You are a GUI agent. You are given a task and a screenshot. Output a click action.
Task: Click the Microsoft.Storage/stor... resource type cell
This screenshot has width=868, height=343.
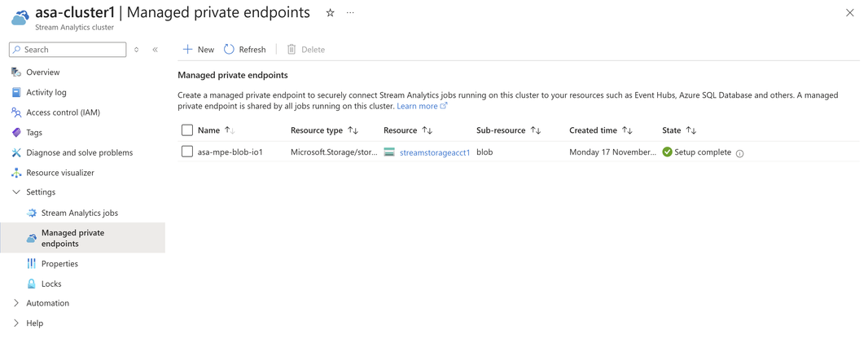click(x=334, y=152)
